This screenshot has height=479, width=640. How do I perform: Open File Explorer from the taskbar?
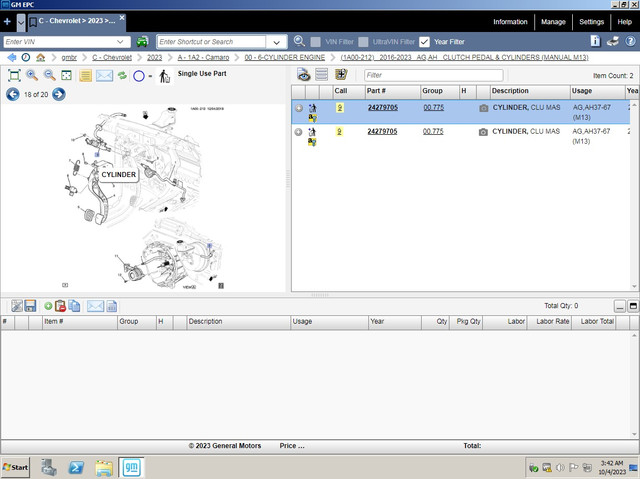(104, 468)
